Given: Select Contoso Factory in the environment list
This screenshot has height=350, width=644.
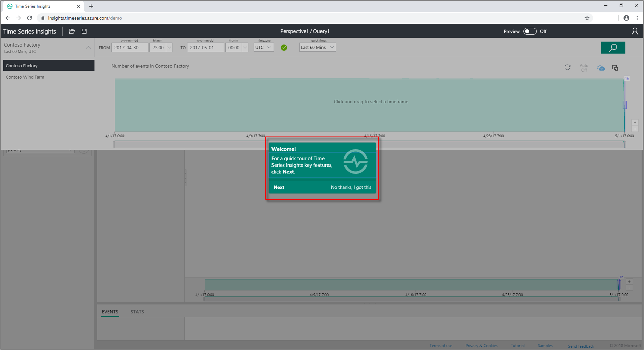Looking at the screenshot, I should tap(49, 66).
